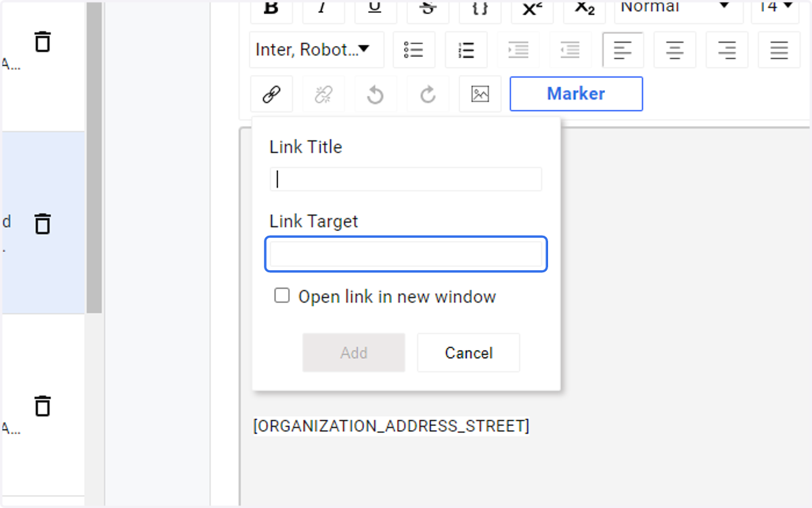812x508 pixels.
Task: Cancel the link dialog
Action: [x=468, y=352]
